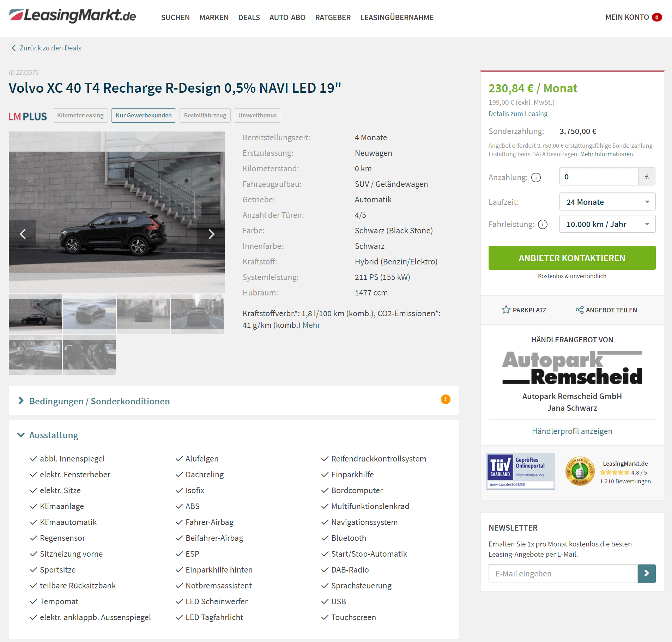Focus the newsletter E-Mail eingeben field
672x642 pixels.
click(x=563, y=574)
